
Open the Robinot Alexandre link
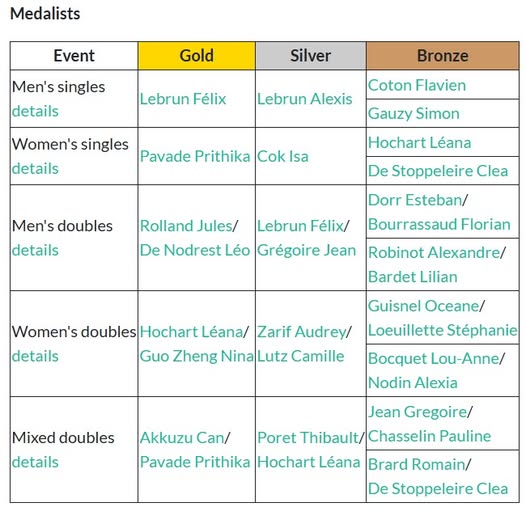[x=434, y=252]
